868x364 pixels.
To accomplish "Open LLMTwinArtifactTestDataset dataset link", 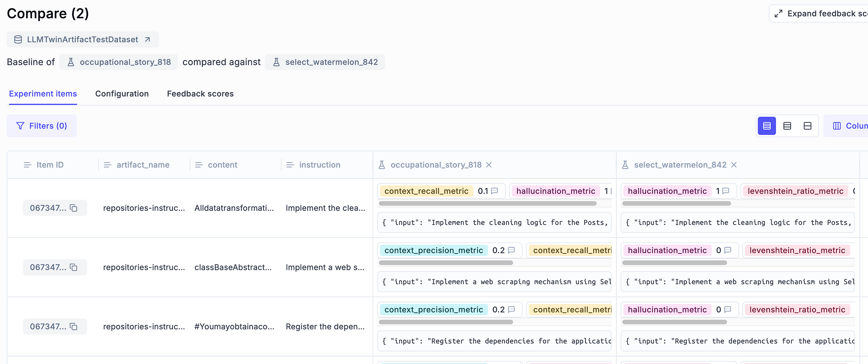I will tap(82, 39).
